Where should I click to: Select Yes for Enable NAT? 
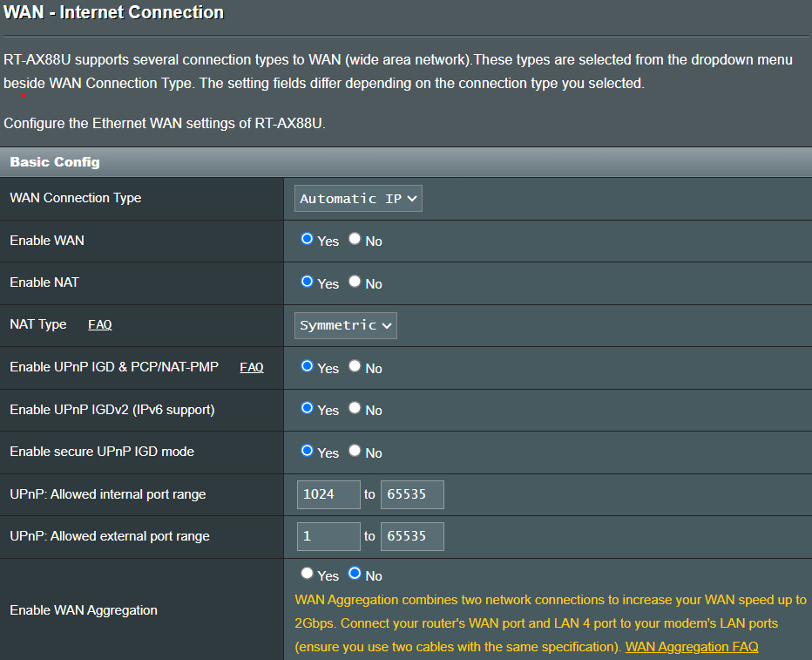tap(307, 282)
